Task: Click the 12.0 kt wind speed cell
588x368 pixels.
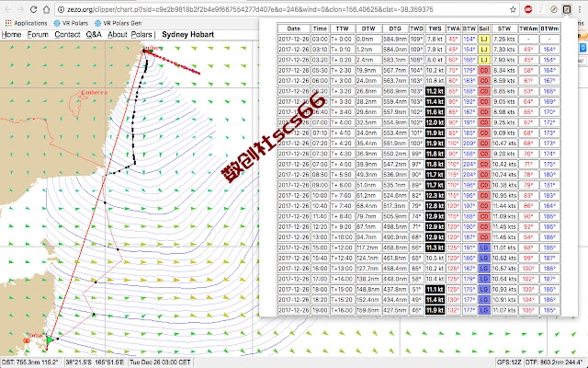Action: click(435, 122)
